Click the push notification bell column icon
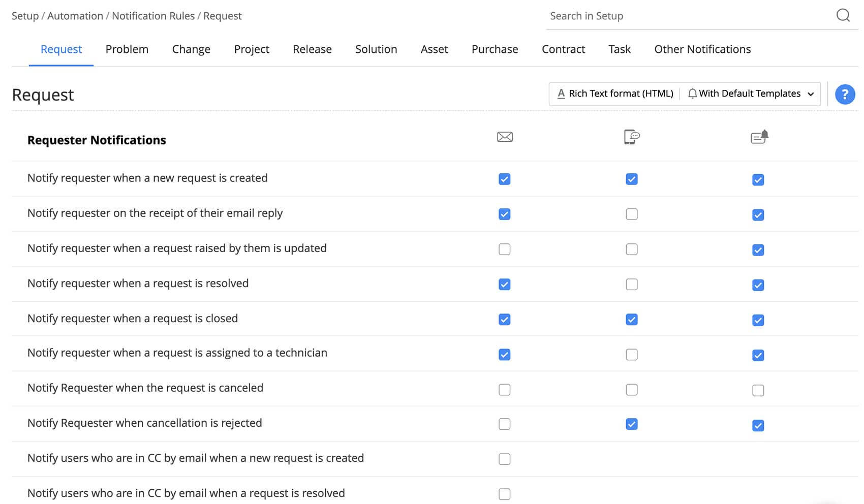 [759, 137]
